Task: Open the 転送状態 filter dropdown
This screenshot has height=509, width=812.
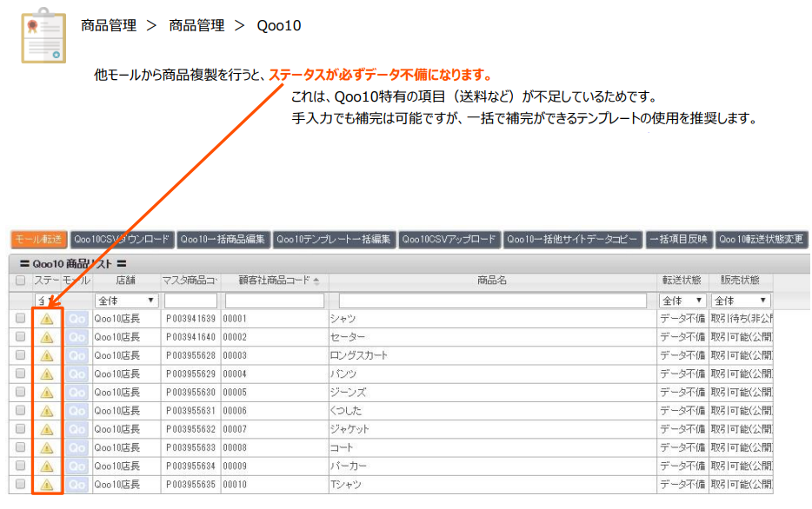Action: click(682, 301)
